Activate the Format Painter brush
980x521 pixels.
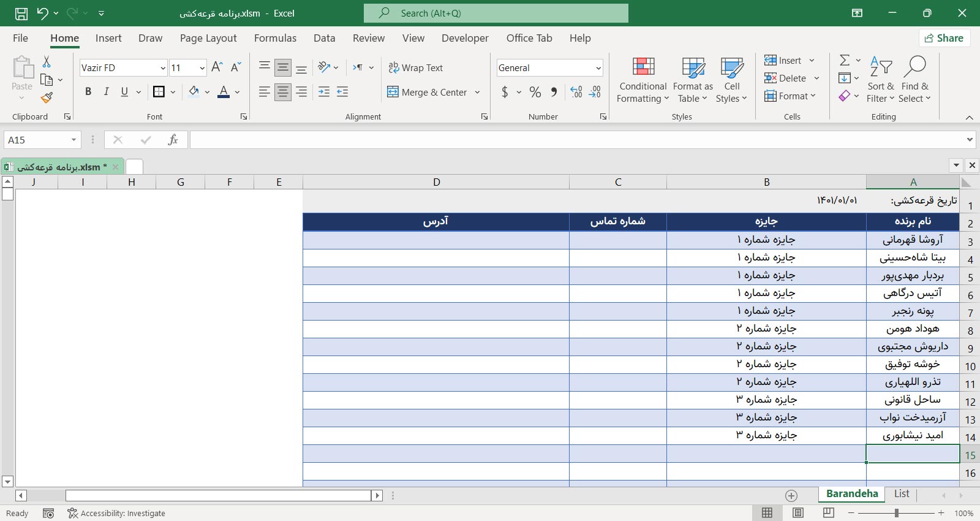click(x=47, y=97)
